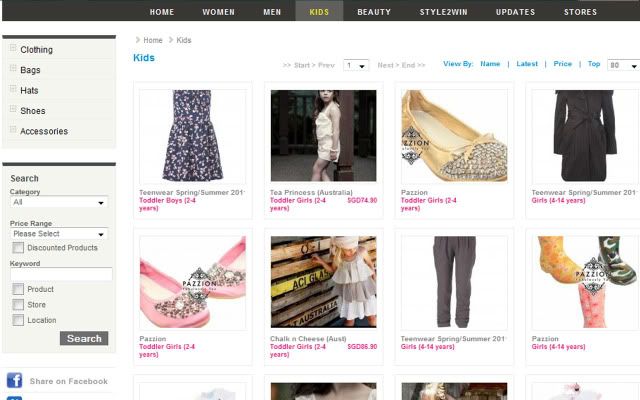Click the Hats category link

pyautogui.click(x=29, y=91)
